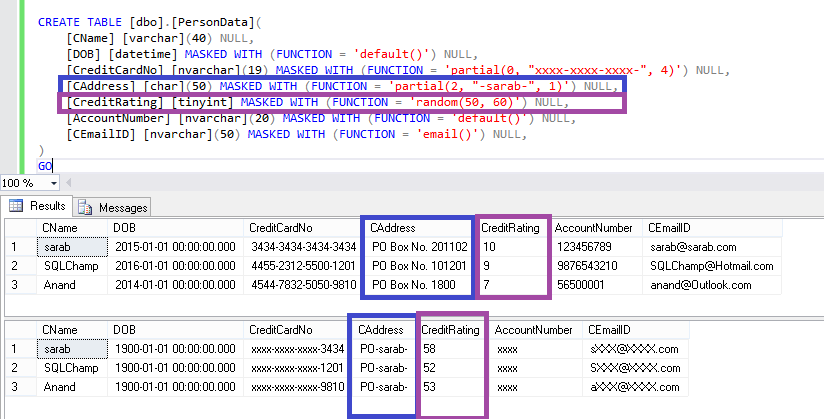Click the grid icon on Results tab
824x419 pixels.
[16, 206]
